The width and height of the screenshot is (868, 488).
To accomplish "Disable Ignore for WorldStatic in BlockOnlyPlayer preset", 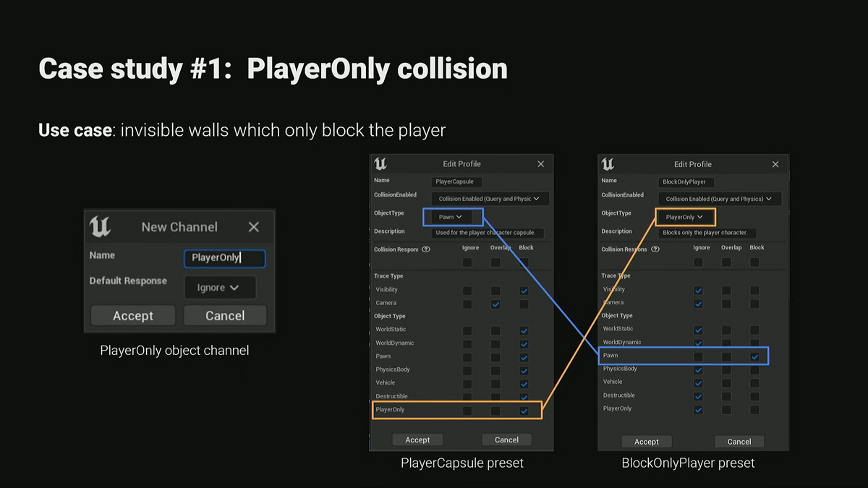I will [698, 329].
